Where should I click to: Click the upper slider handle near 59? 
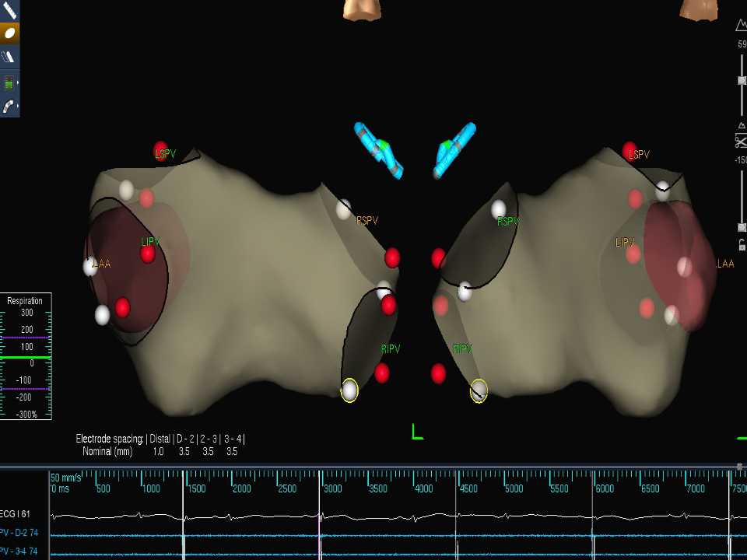pyautogui.click(x=742, y=80)
